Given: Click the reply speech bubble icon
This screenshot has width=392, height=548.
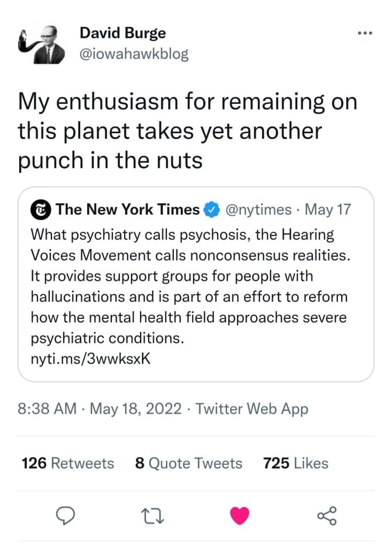Looking at the screenshot, I should coord(65,515).
